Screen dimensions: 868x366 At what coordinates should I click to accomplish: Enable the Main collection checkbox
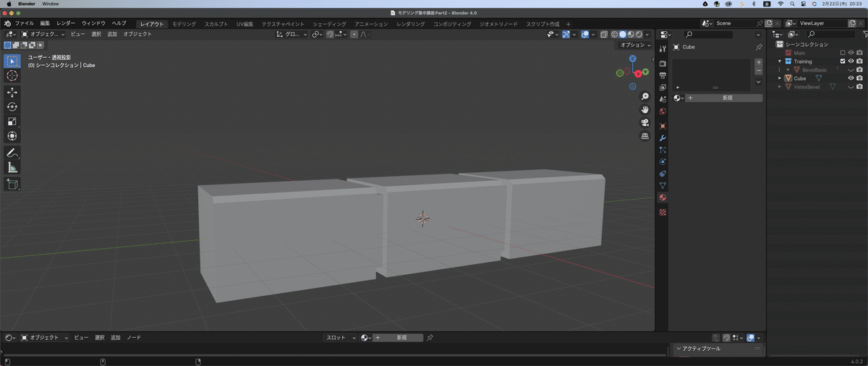click(x=842, y=53)
